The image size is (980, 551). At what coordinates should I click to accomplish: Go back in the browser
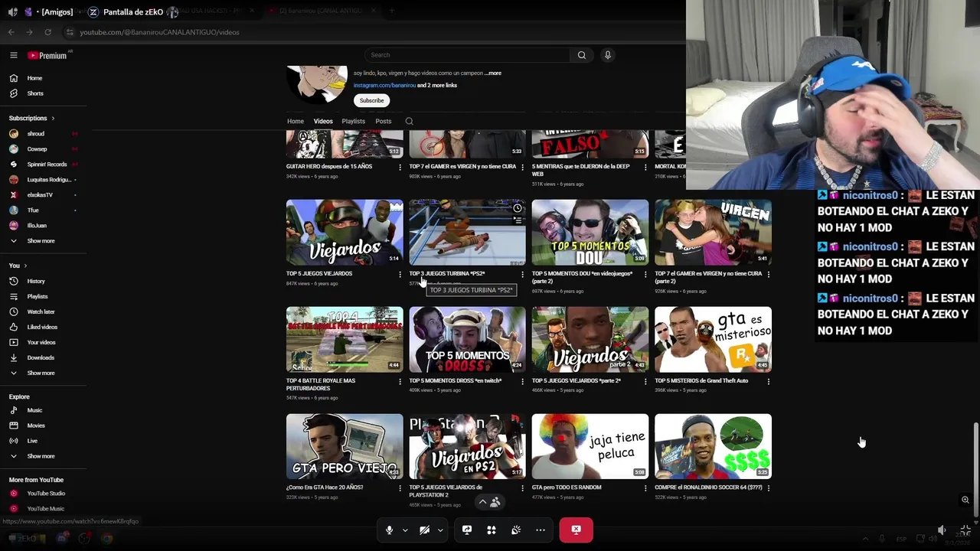point(11,32)
